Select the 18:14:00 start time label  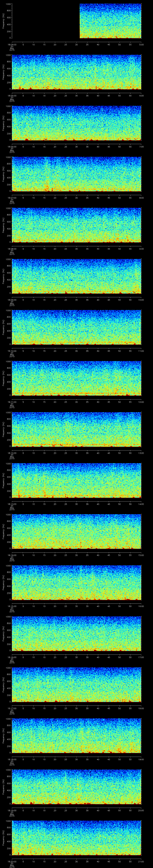[x=12, y=555]
